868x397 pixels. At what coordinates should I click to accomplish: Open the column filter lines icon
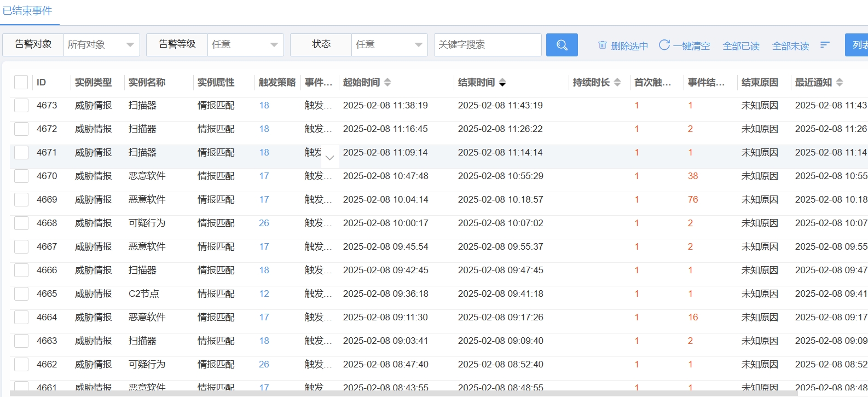click(x=825, y=45)
